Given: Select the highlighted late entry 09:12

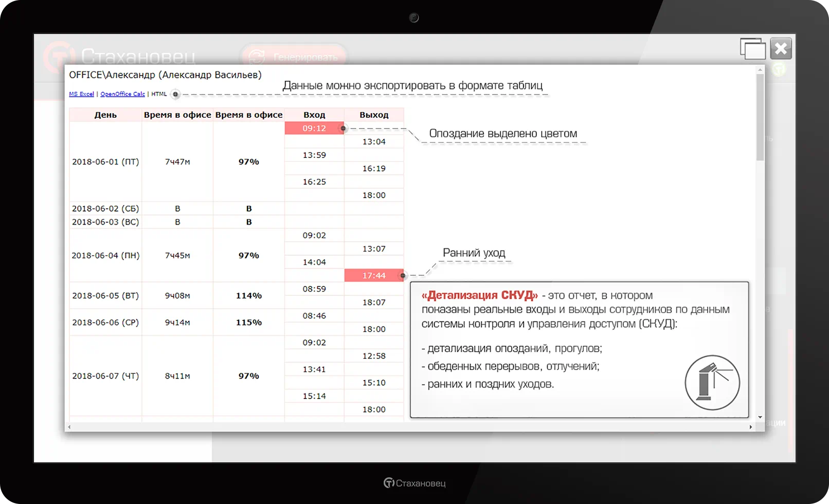Looking at the screenshot, I should click(x=314, y=128).
